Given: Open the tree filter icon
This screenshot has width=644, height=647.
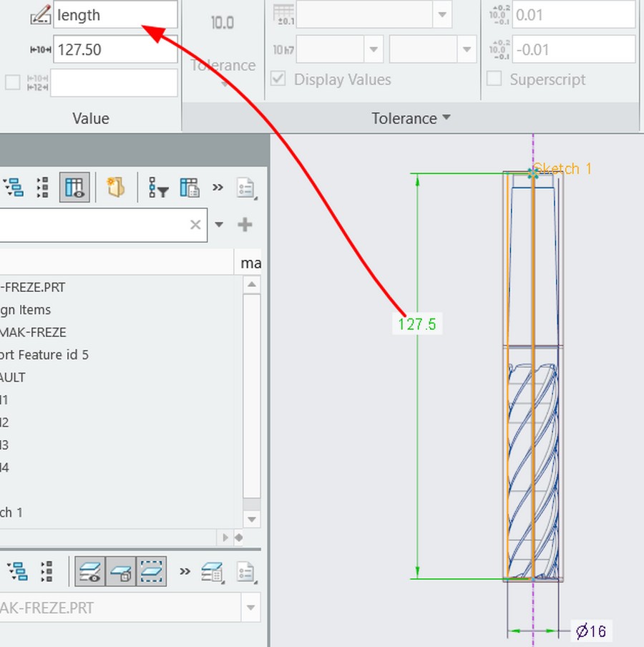Looking at the screenshot, I should coord(158,188).
